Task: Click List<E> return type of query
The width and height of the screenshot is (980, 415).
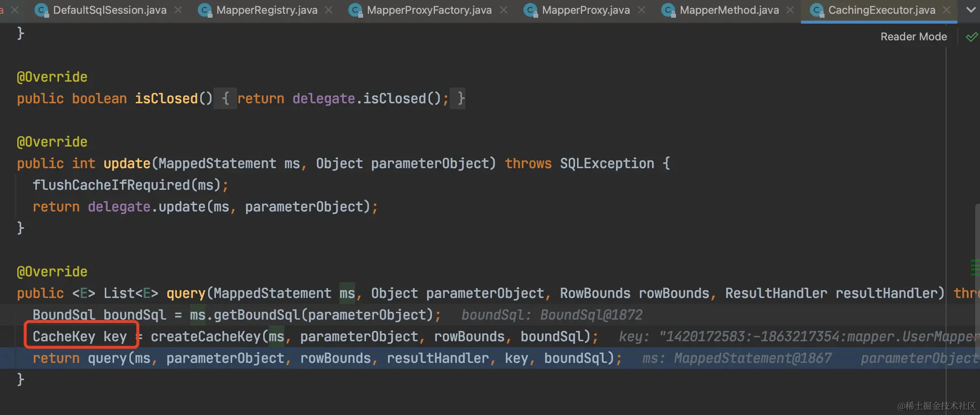Action: click(131, 293)
